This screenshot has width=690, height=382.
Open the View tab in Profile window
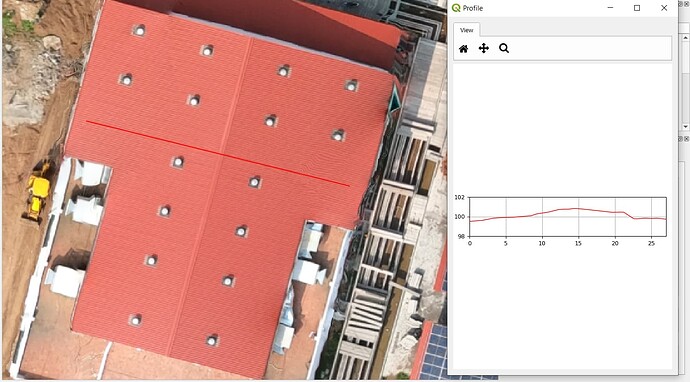click(466, 30)
